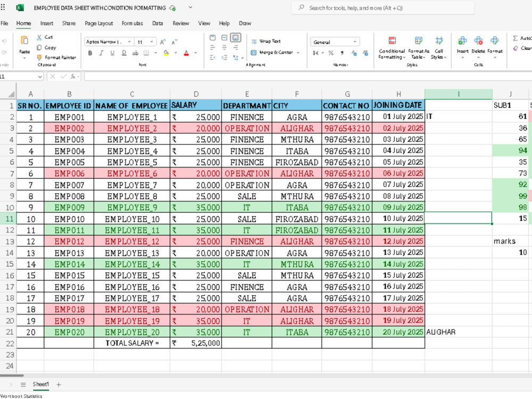This screenshot has width=532, height=399.
Task: Decrease indent in cell
Action: click(x=213, y=57)
